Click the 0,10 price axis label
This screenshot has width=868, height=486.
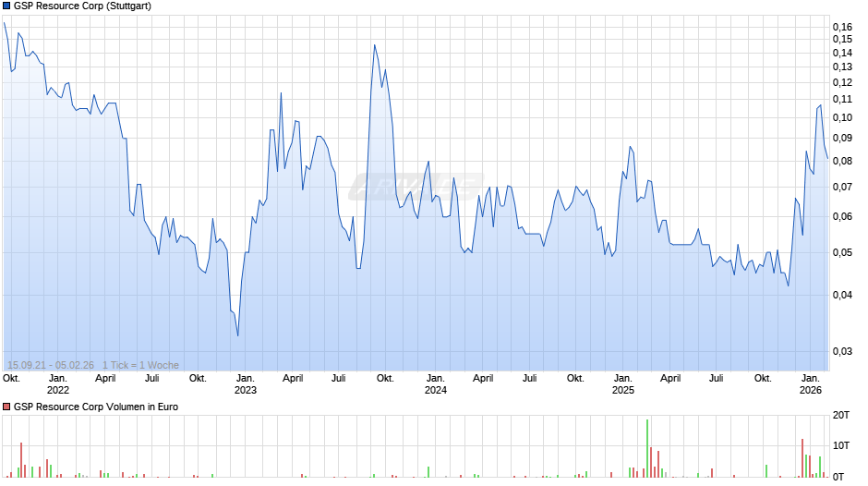842,117
